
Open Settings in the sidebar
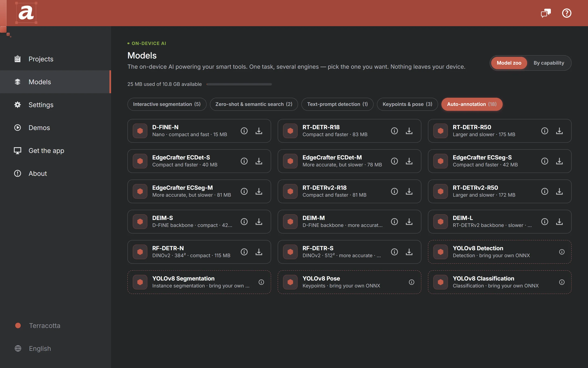tap(55, 105)
